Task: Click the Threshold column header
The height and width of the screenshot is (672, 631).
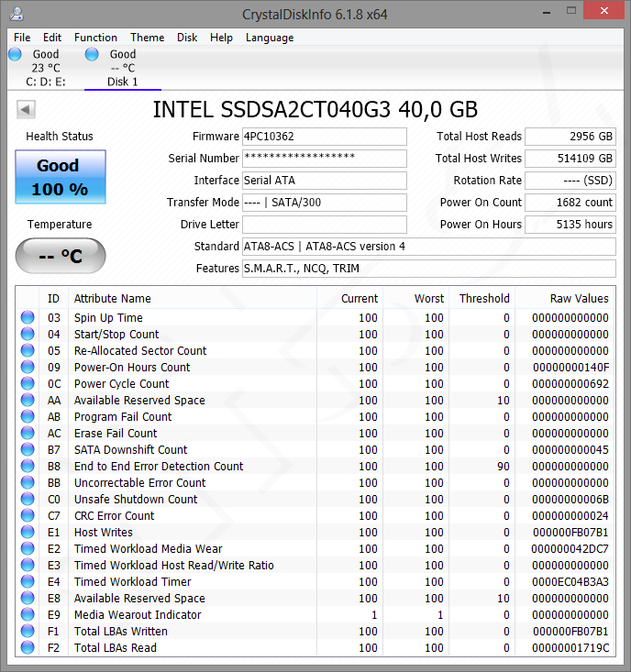Action: (x=482, y=298)
